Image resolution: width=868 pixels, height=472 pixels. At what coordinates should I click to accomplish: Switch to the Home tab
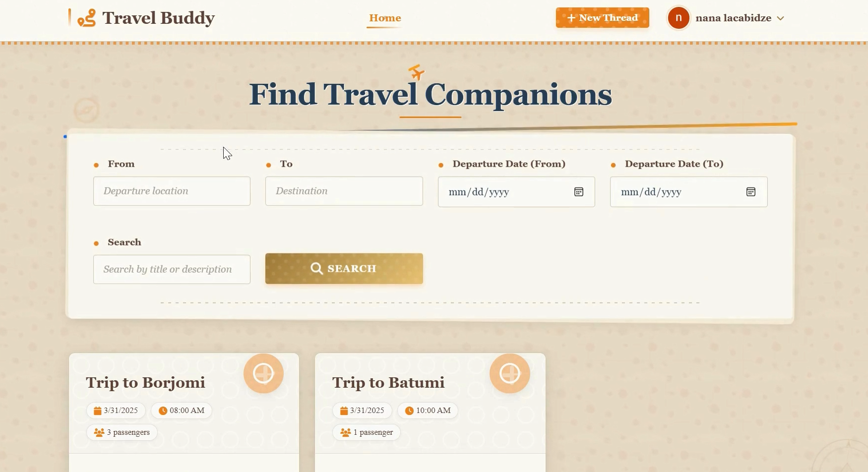(385, 18)
